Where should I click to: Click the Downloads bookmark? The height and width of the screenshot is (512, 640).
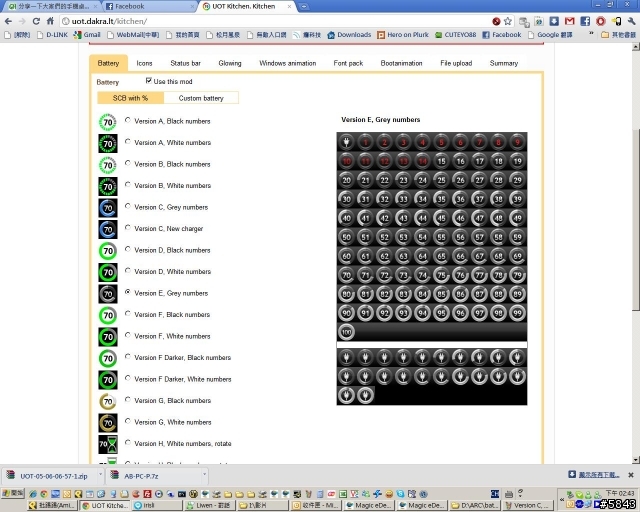pos(349,35)
